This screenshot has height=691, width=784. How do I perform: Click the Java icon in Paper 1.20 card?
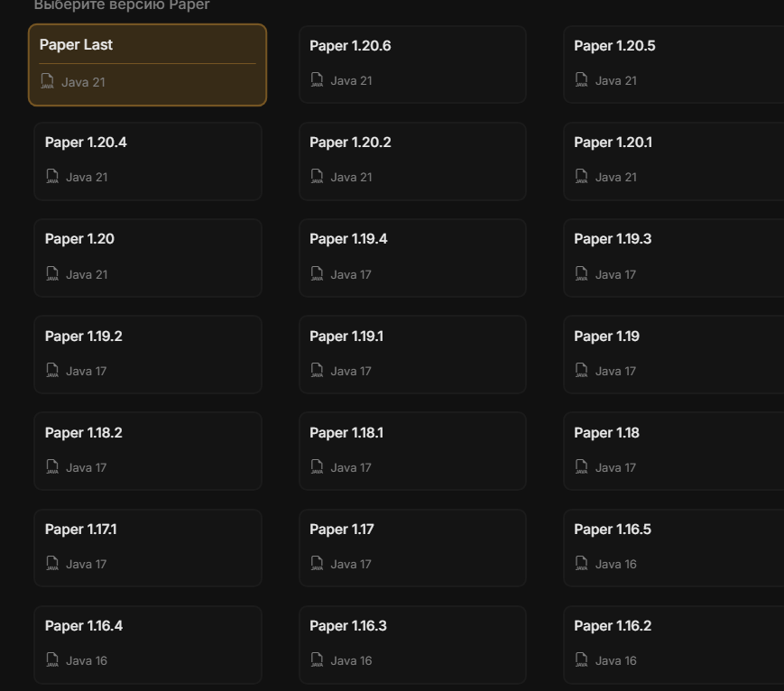pos(52,273)
